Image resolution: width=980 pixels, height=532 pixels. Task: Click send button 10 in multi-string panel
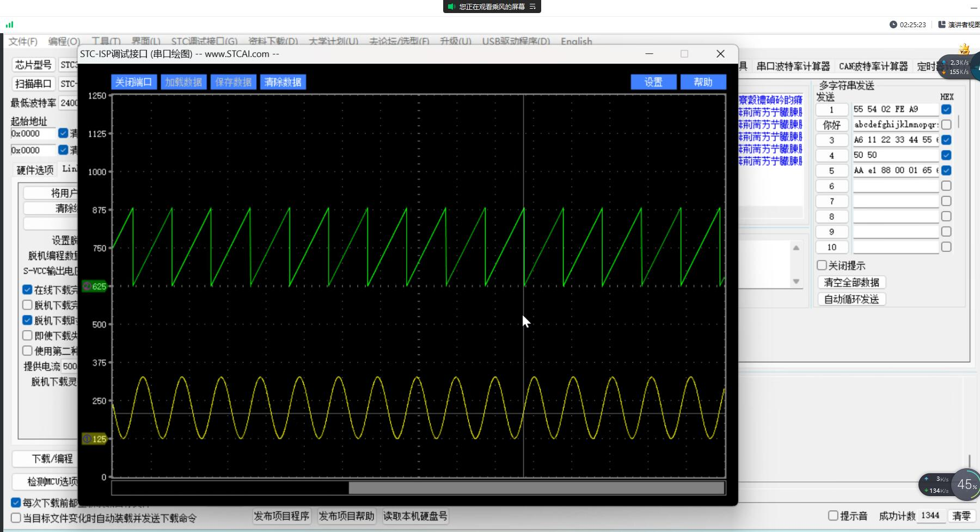tap(831, 247)
